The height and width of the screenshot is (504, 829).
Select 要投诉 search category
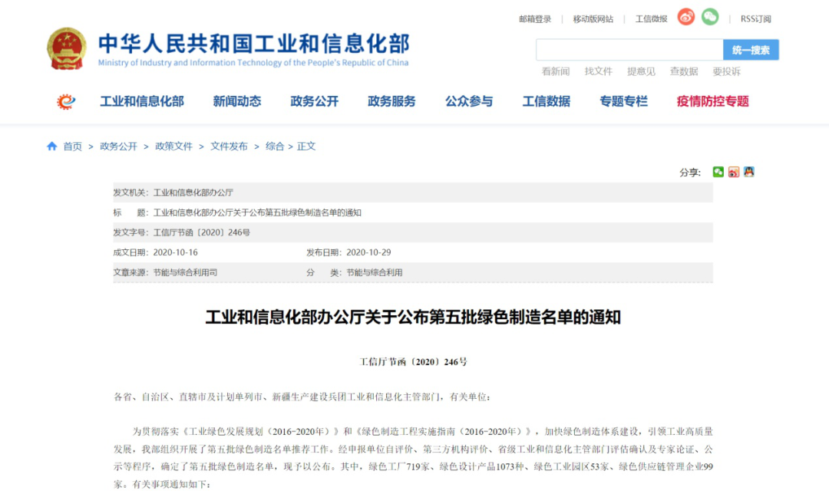726,71
